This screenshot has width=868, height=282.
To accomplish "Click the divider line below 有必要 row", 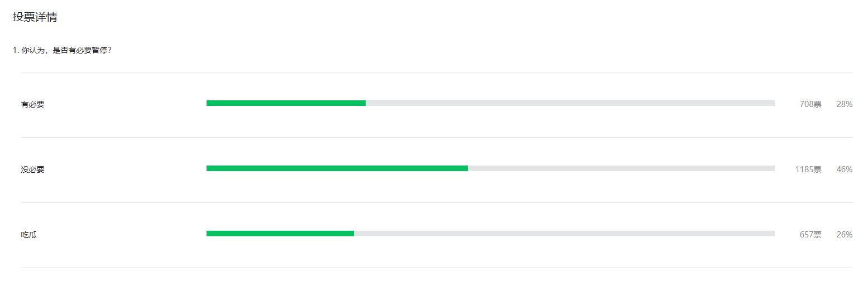I will click(437, 137).
